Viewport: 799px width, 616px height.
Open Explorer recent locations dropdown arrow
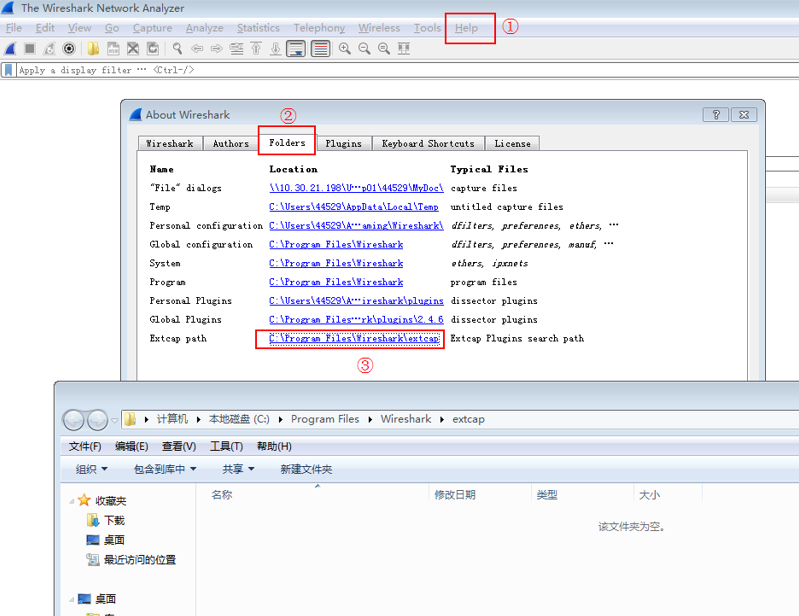(x=115, y=420)
